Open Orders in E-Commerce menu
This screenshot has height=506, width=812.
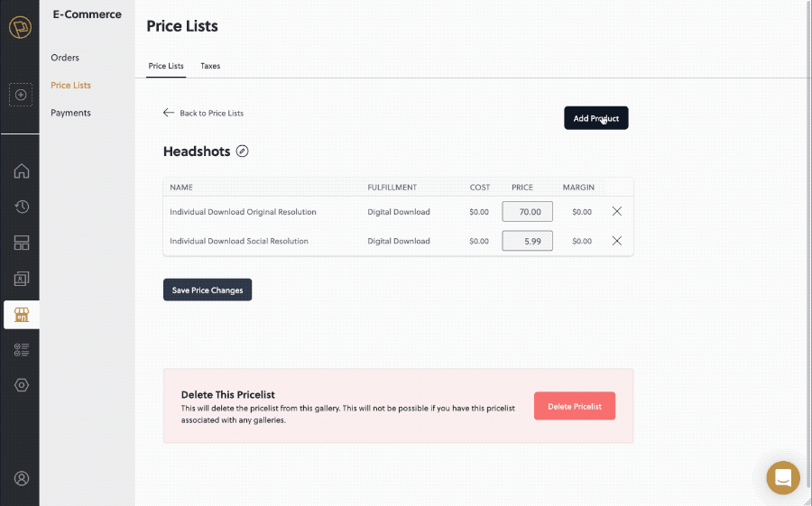(65, 58)
